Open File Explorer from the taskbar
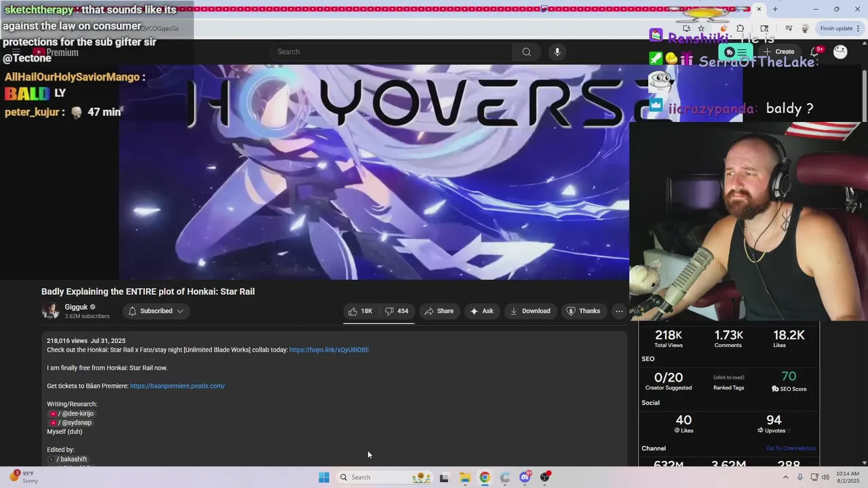The width and height of the screenshot is (868, 488). tap(465, 477)
